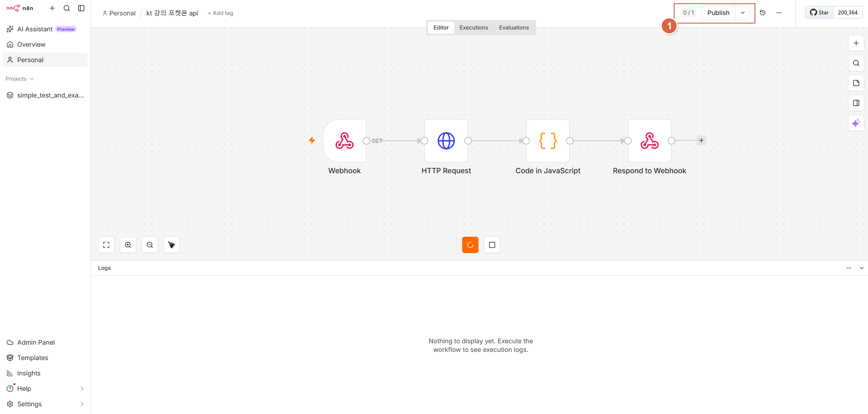This screenshot has width=868, height=414.
Task: Select the HTTP Request node
Action: [446, 141]
